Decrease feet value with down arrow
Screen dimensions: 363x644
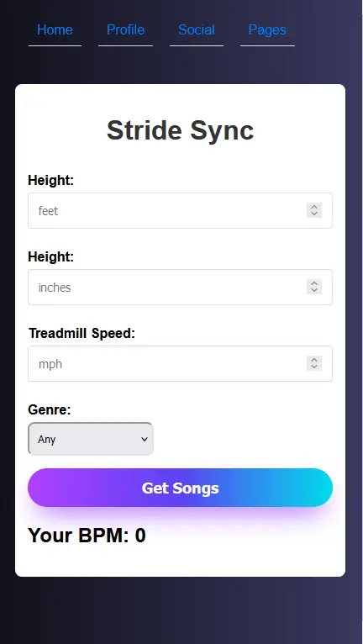[x=314, y=214]
